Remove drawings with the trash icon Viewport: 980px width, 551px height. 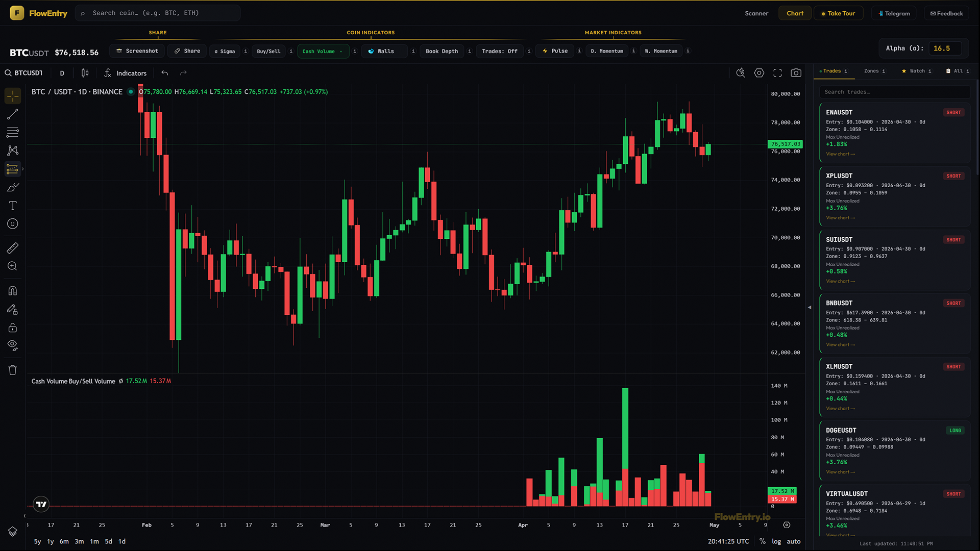[13, 370]
